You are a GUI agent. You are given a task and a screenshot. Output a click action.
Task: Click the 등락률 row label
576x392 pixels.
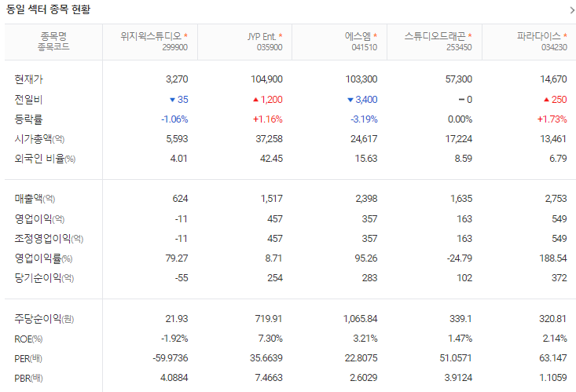tap(28, 119)
